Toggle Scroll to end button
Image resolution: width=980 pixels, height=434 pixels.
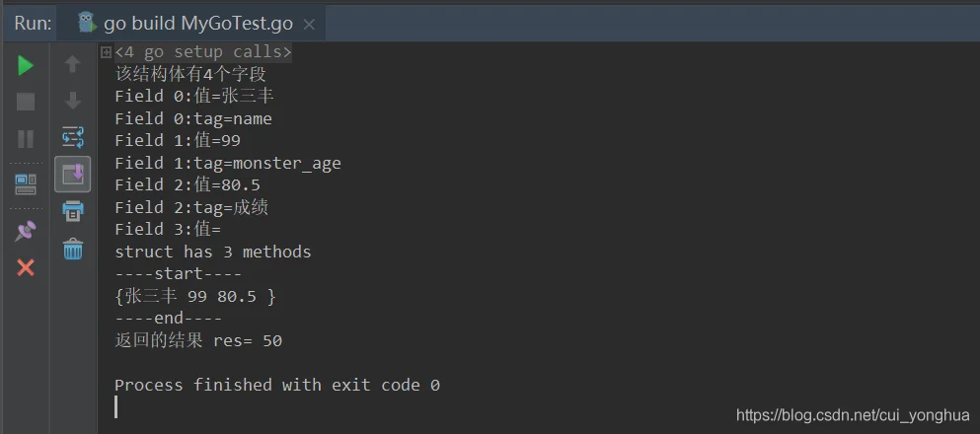pos(73,174)
